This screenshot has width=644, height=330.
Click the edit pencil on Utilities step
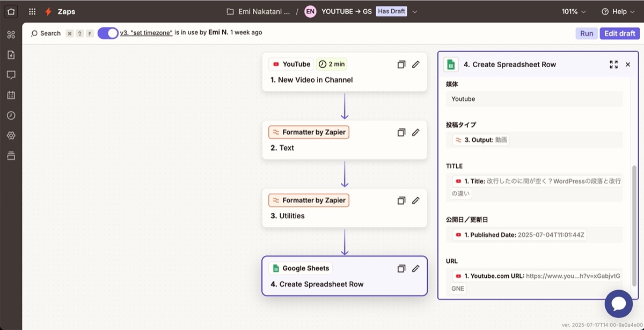[415, 200]
